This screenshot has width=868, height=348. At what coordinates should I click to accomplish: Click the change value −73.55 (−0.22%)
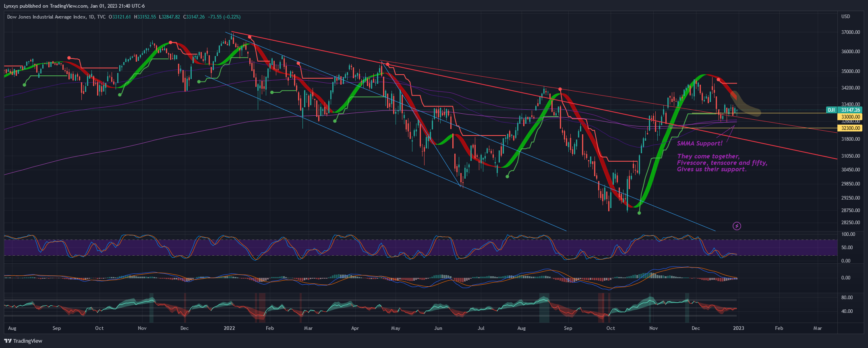tap(224, 17)
